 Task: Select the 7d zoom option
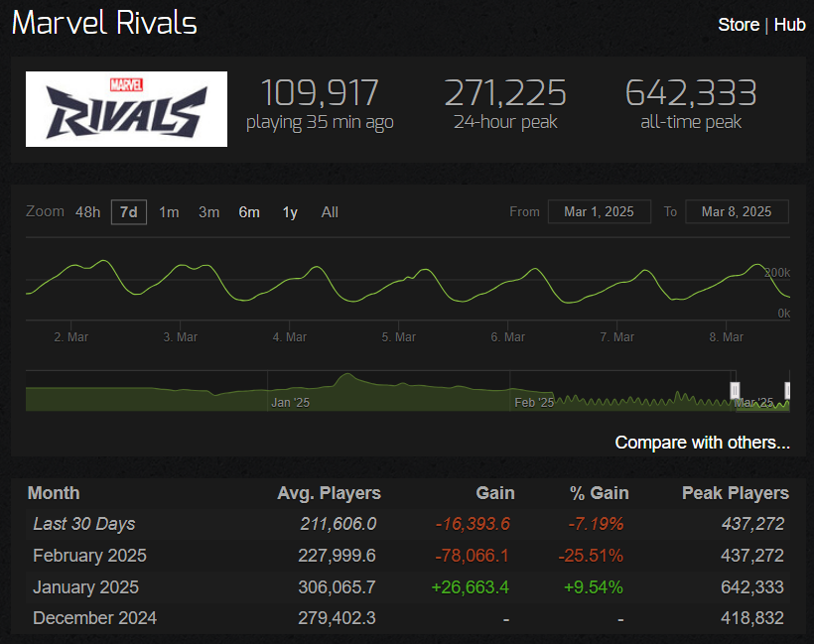coord(129,212)
